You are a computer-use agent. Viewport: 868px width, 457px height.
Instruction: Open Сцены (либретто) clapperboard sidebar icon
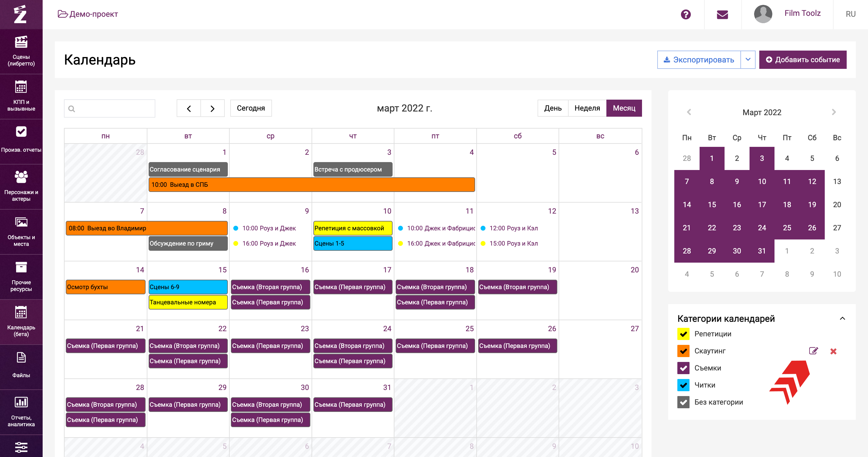[21, 43]
